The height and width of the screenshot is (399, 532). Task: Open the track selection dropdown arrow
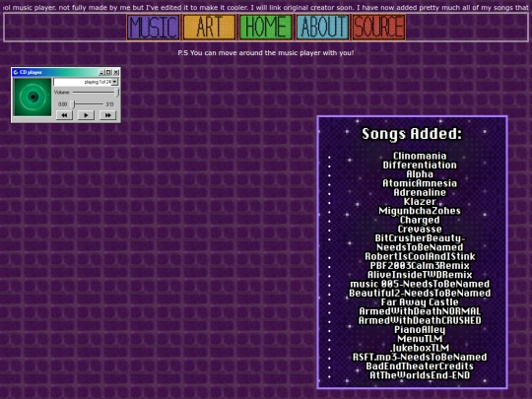point(115,82)
